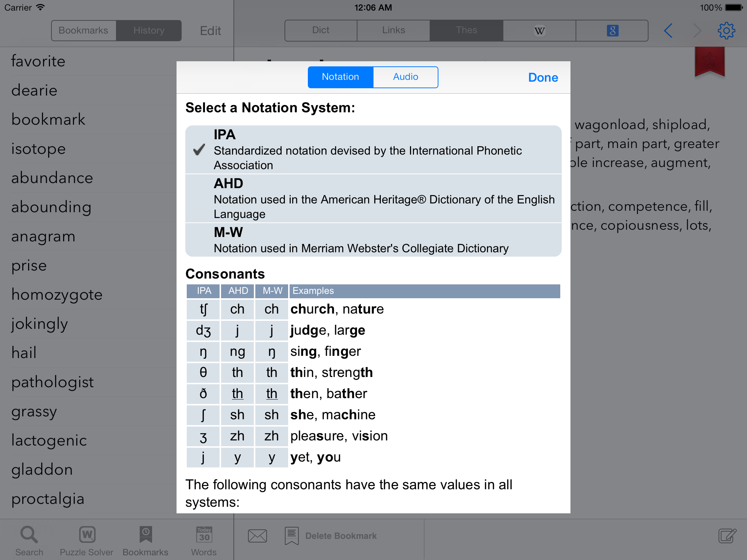Go back with the left arrow

click(x=668, y=31)
